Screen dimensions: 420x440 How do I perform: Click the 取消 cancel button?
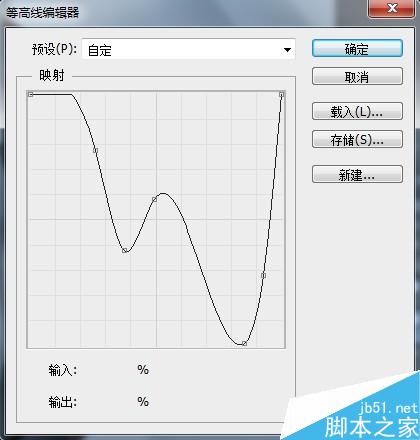(x=357, y=77)
